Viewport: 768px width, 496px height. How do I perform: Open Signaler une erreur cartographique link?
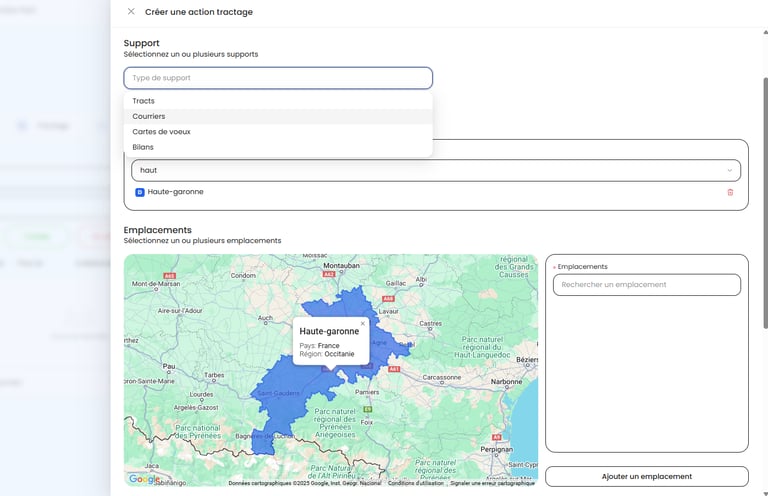point(492,483)
